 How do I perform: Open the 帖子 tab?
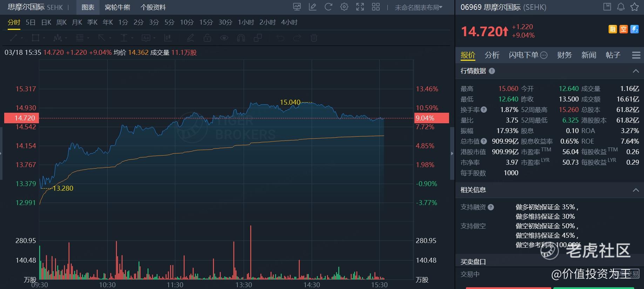coord(613,55)
